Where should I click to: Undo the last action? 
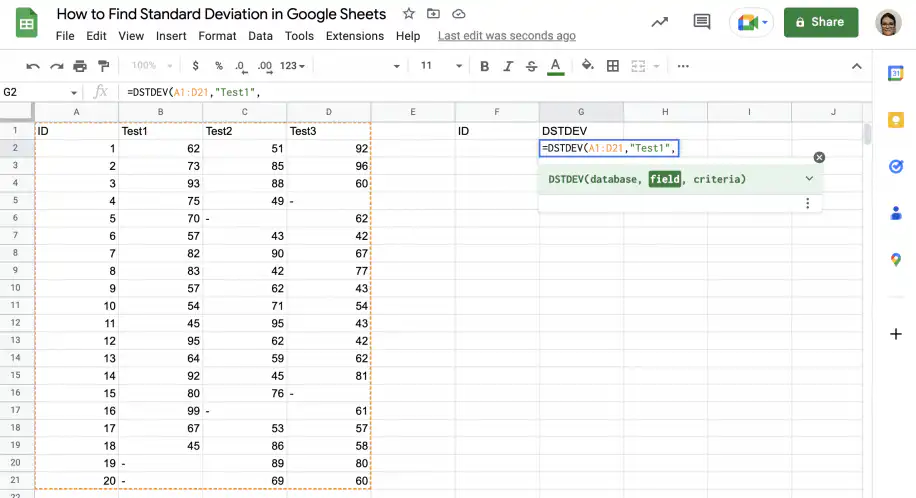[33, 66]
